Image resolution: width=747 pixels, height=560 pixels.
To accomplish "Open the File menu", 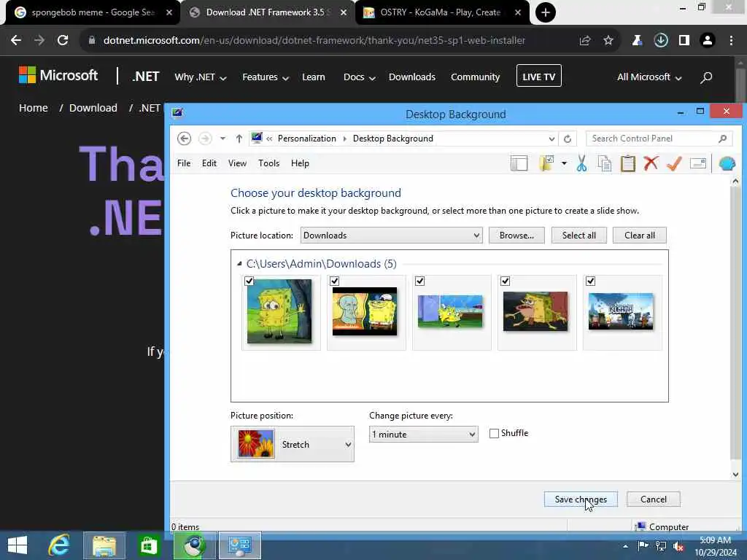I will coord(184,163).
